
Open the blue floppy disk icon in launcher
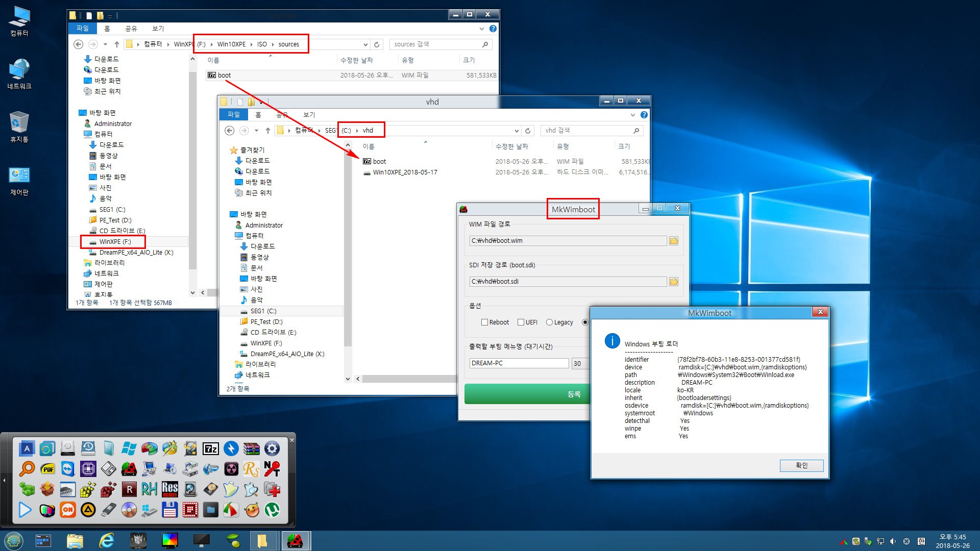170,510
